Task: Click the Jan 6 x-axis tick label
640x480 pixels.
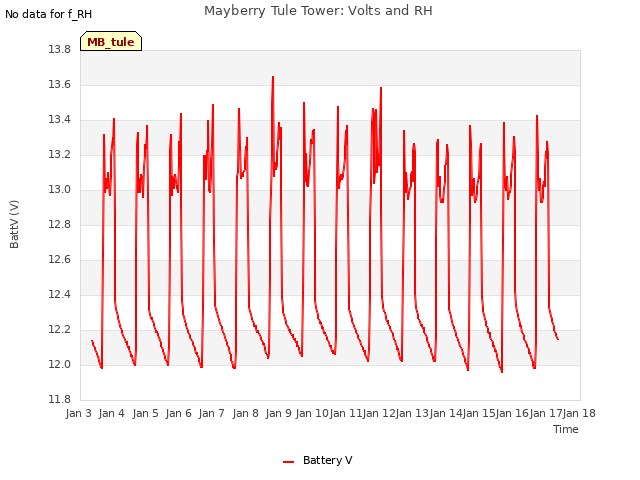Action: click(178, 413)
